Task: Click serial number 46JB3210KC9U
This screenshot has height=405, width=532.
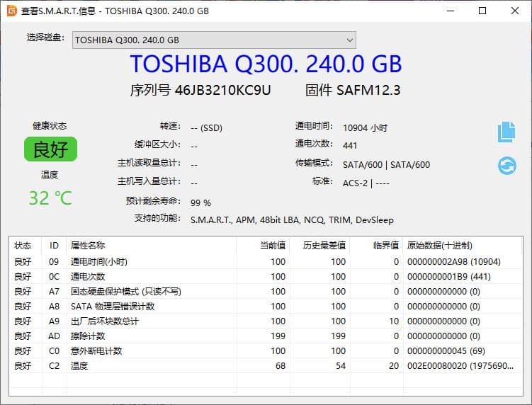Action: (x=222, y=90)
